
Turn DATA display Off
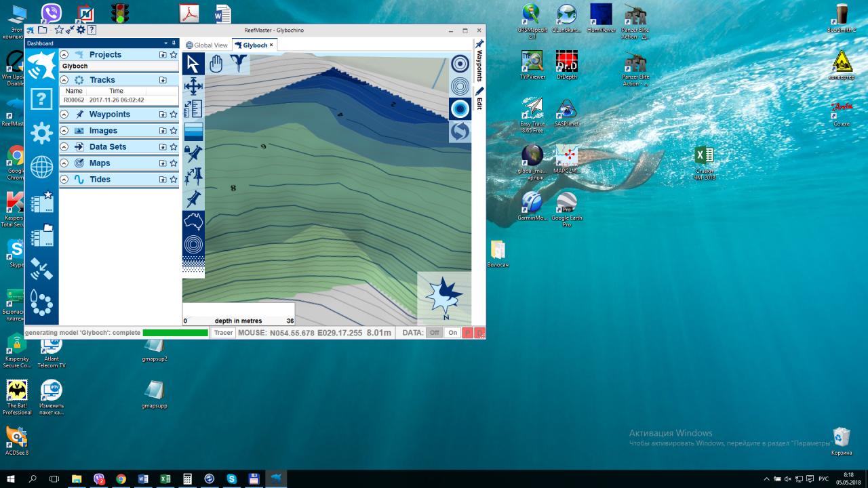(434, 333)
